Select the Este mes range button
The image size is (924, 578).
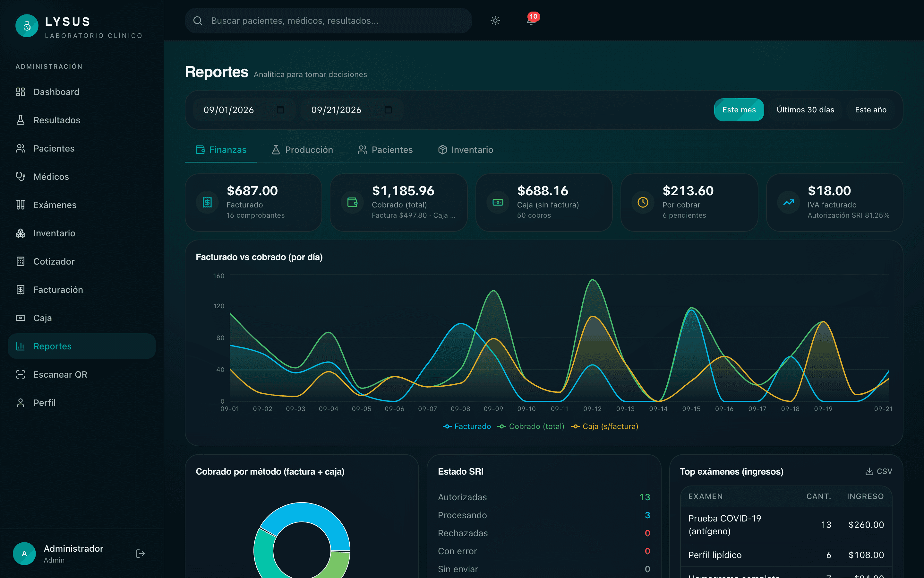[x=739, y=110]
